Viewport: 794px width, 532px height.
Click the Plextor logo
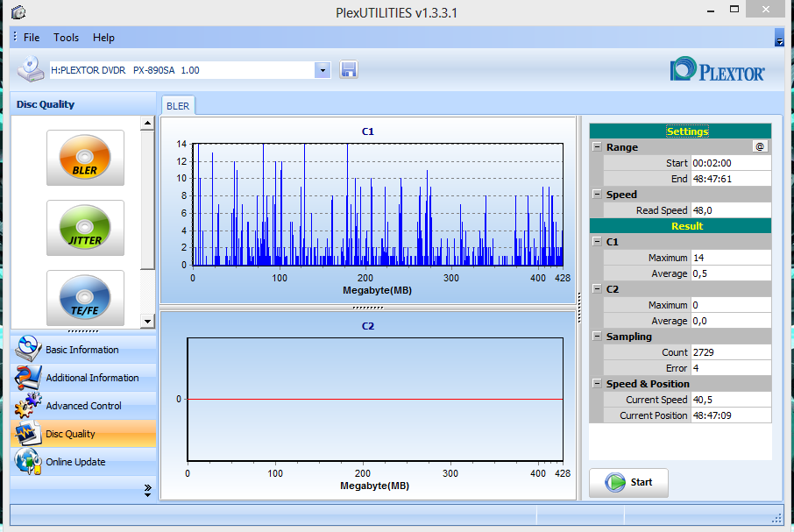point(717,70)
